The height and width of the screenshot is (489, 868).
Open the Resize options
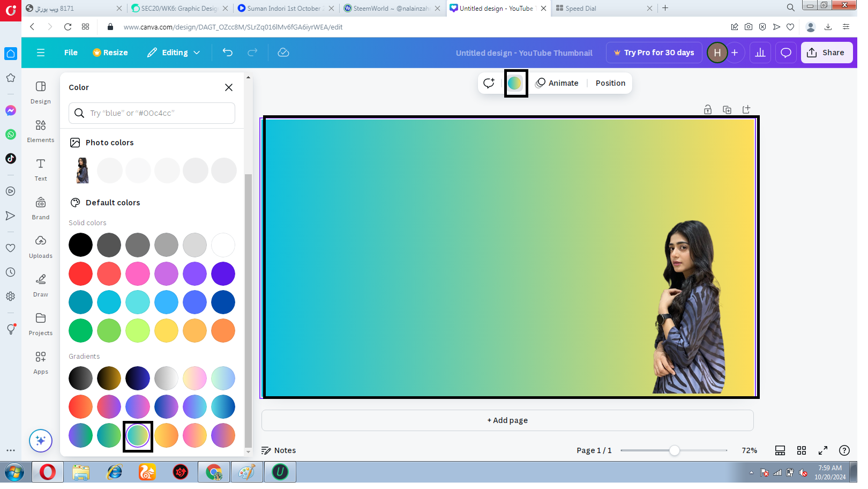click(x=110, y=53)
